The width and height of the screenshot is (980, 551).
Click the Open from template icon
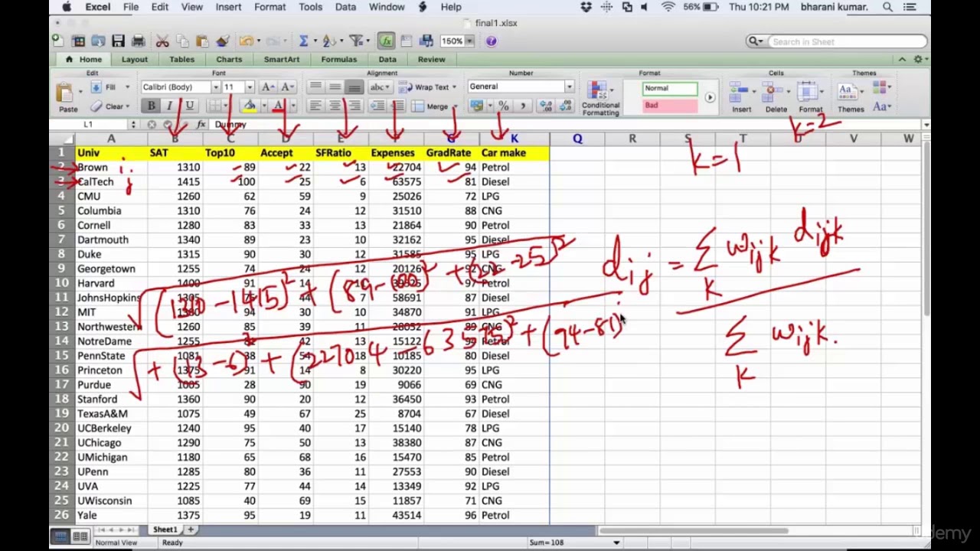(78, 41)
